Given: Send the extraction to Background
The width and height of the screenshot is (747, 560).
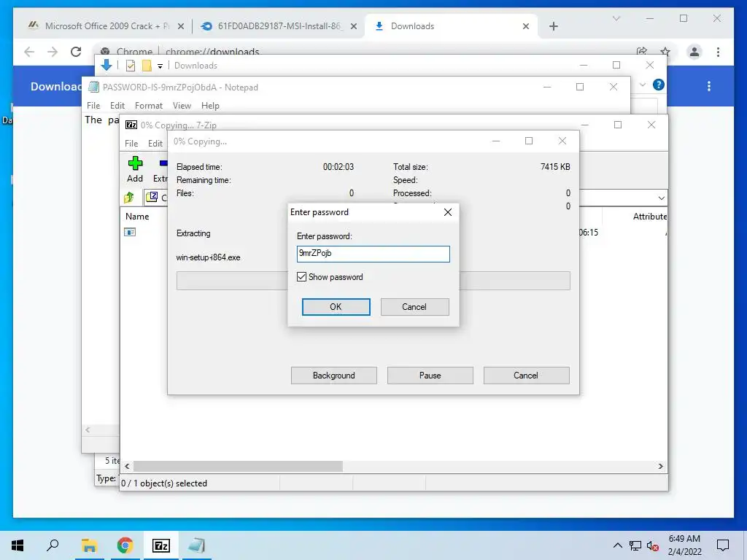Looking at the screenshot, I should (x=334, y=376).
